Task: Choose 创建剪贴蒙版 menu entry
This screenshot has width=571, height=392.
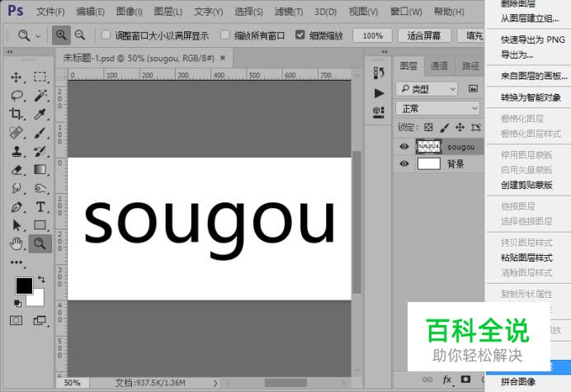Action: point(526,185)
